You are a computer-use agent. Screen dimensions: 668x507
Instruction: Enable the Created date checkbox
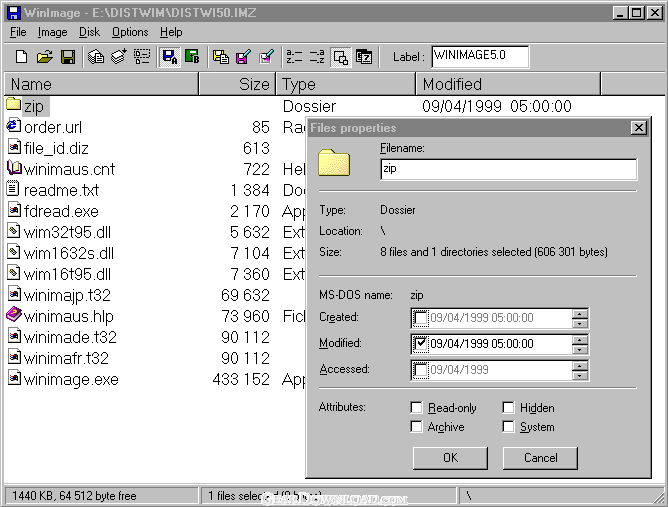[420, 318]
